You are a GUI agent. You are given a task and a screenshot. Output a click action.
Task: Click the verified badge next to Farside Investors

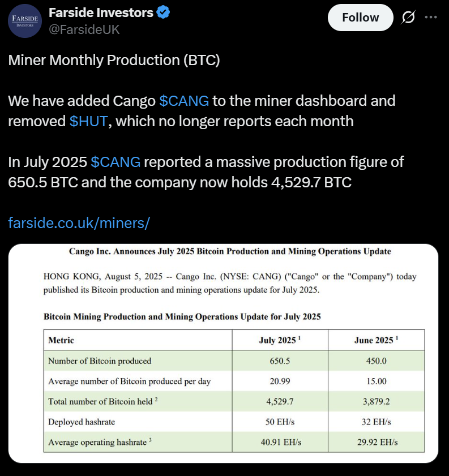[x=163, y=12]
